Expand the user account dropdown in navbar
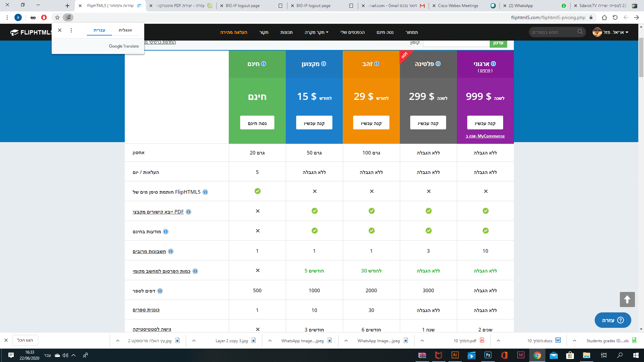Viewport: 644px width, 362px height. click(x=627, y=33)
